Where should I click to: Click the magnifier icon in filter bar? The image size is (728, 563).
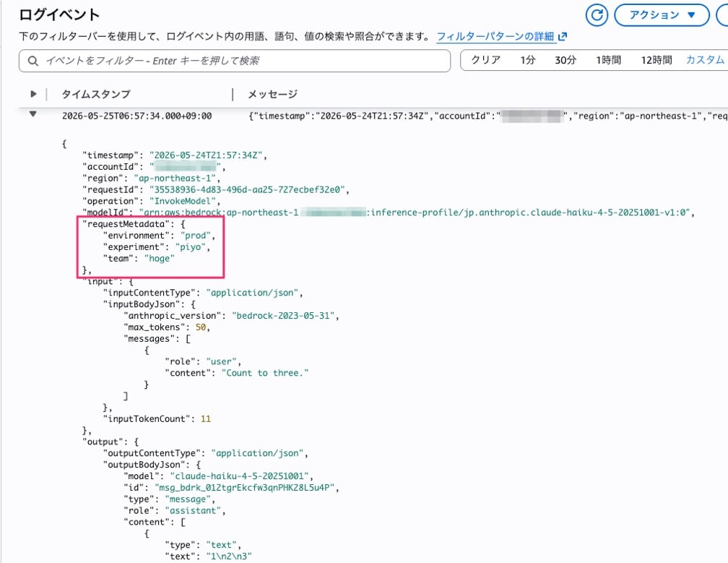tap(33, 61)
